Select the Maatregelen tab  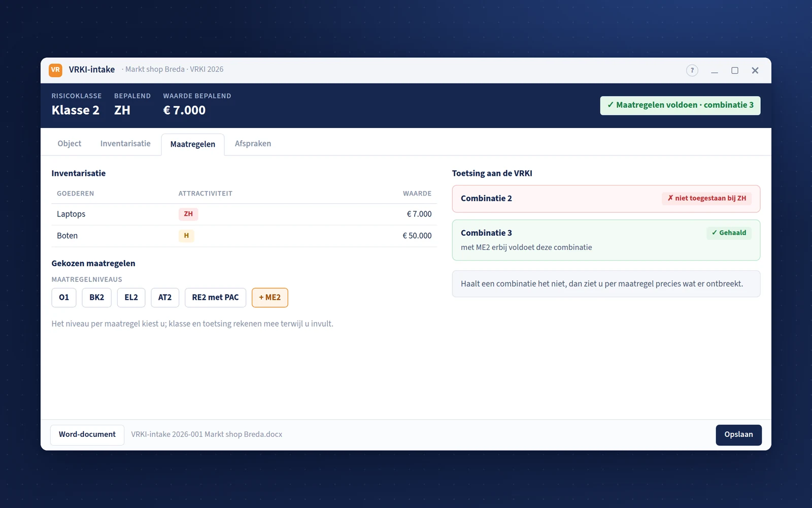click(x=193, y=144)
